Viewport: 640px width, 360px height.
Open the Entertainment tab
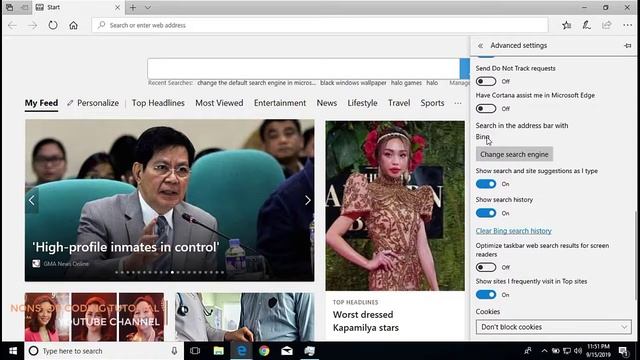click(x=280, y=103)
